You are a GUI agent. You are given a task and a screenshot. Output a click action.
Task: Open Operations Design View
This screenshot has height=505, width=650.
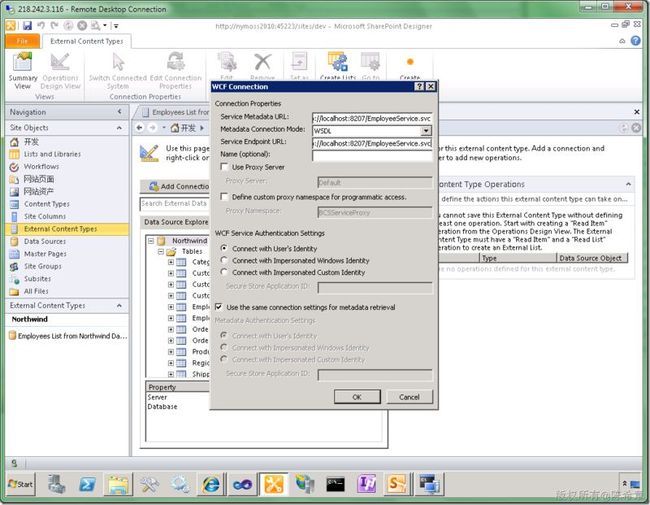coord(60,70)
